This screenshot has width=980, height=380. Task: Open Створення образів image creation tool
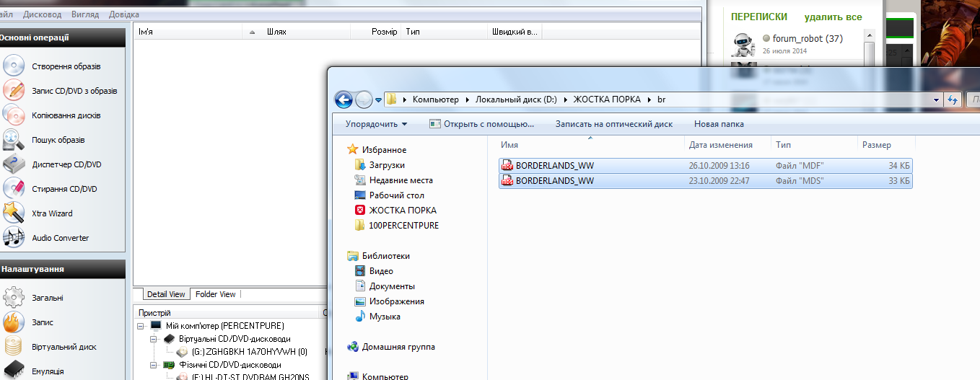point(66,66)
